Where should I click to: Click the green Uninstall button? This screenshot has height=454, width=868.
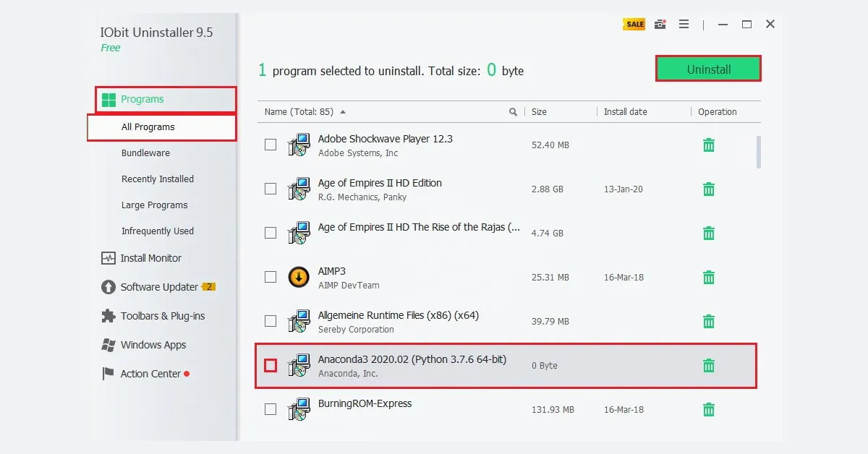pyautogui.click(x=708, y=68)
